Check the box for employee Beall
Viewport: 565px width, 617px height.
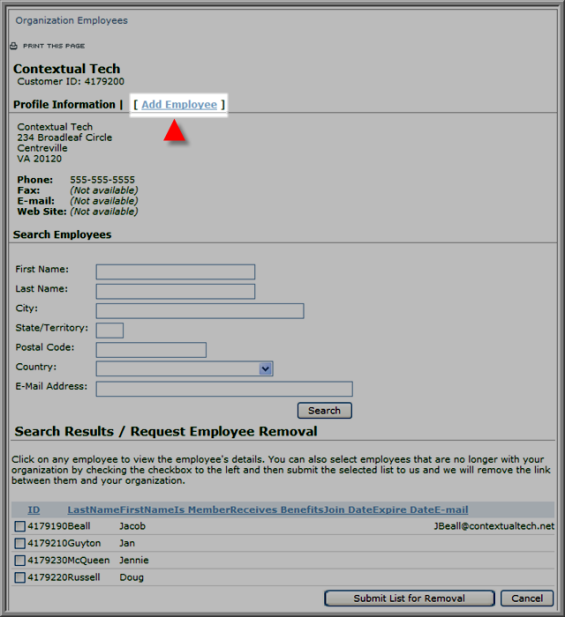tap(20, 526)
